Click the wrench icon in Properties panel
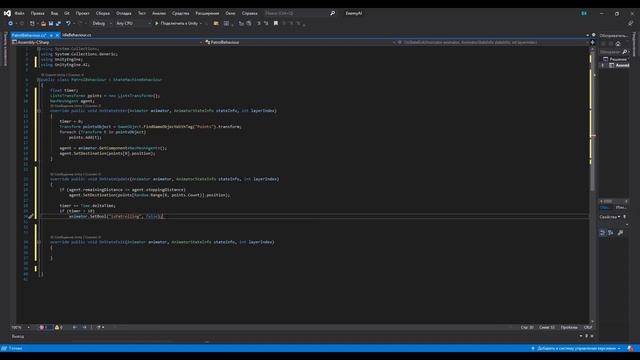 [x=620, y=233]
